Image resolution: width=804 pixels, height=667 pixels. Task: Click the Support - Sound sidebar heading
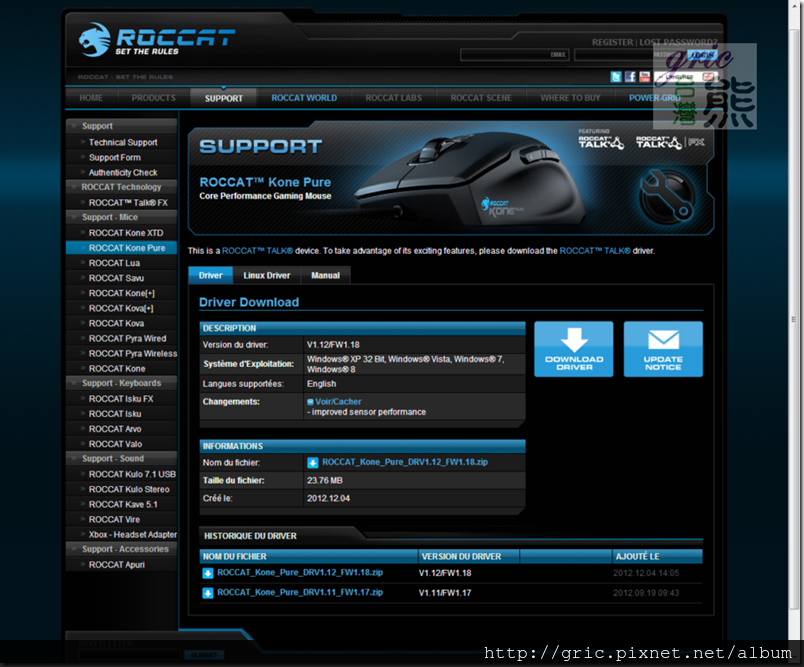point(122,458)
